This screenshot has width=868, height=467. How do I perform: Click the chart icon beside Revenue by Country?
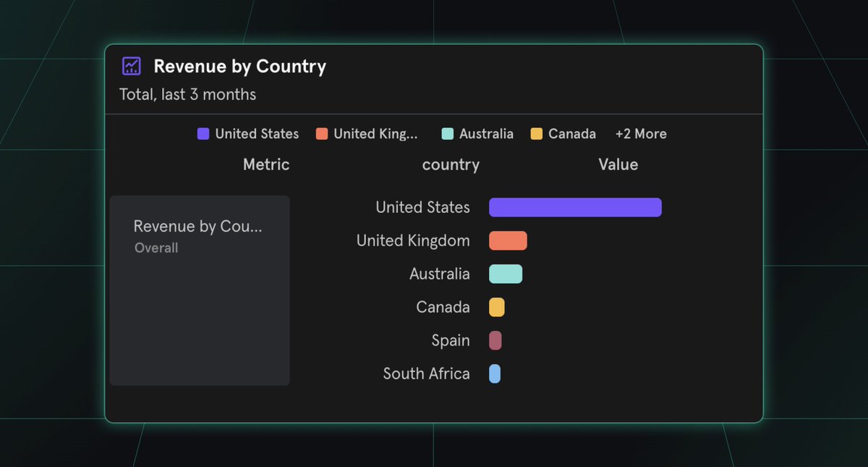(132, 67)
